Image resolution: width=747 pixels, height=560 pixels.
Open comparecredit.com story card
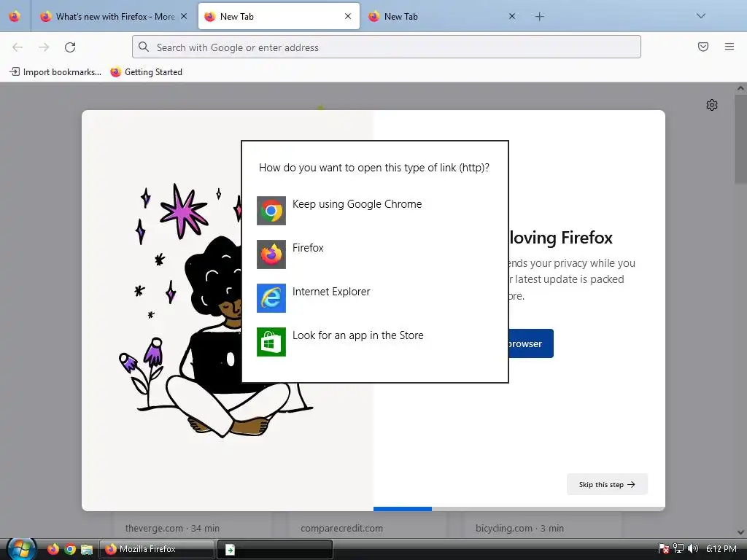368,525
